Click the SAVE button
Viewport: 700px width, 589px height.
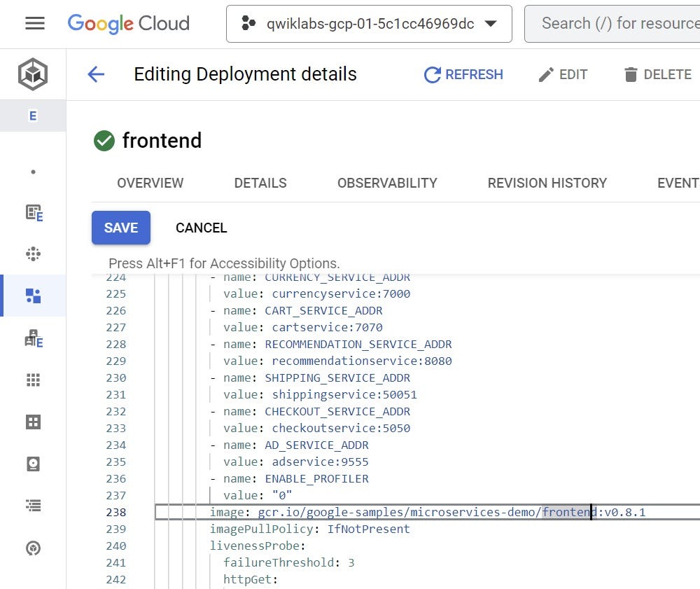coord(120,228)
